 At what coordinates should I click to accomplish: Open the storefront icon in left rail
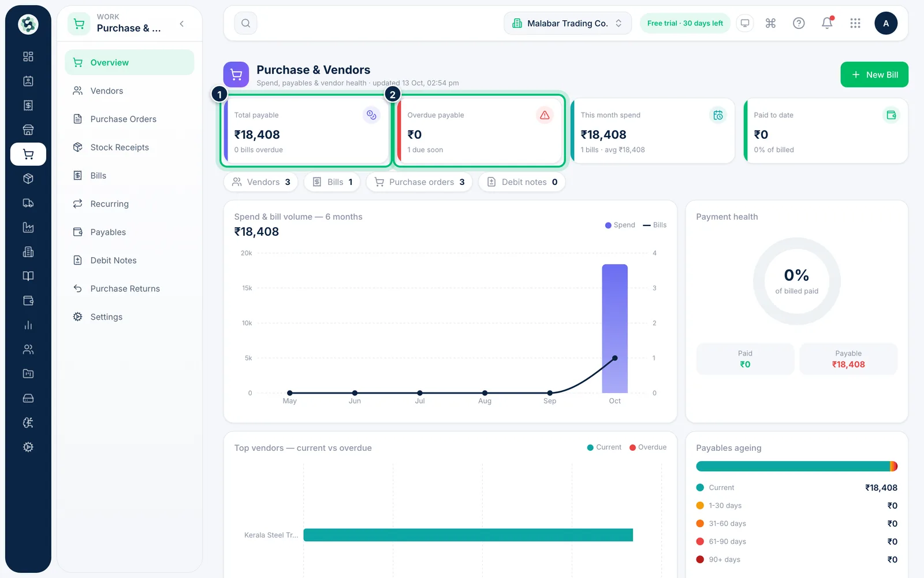28,129
